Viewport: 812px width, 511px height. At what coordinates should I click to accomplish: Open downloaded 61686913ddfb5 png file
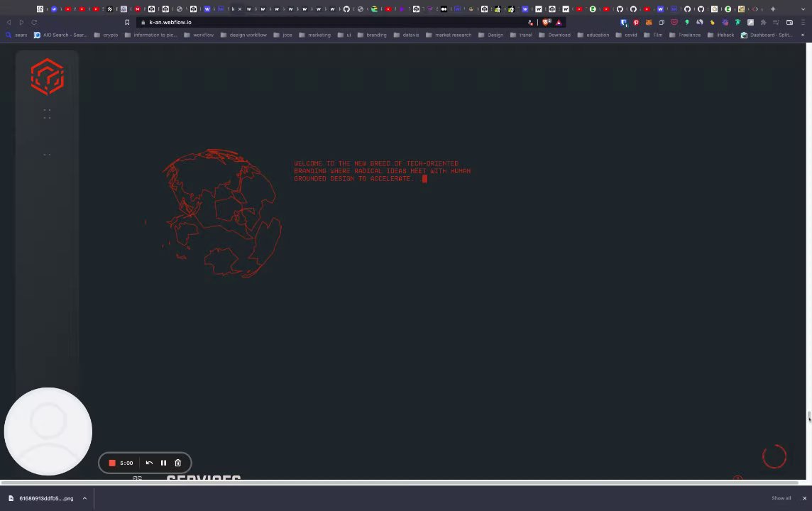(x=41, y=498)
